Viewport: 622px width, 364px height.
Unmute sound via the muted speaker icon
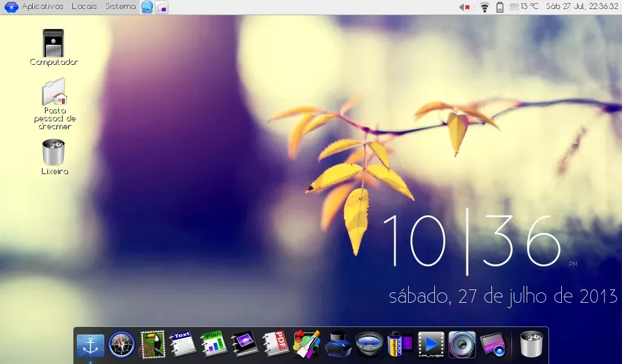click(464, 7)
